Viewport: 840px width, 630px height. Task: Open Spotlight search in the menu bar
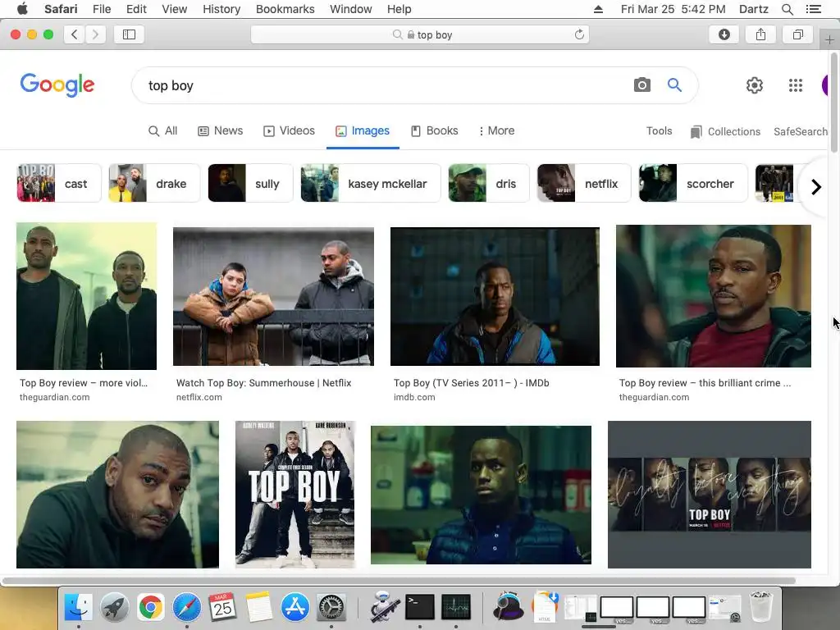click(x=787, y=9)
